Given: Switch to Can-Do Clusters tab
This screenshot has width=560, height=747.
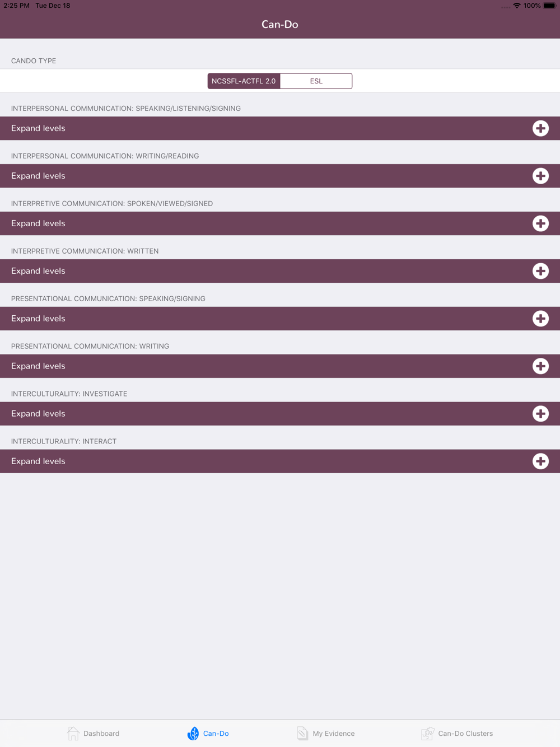Looking at the screenshot, I should [457, 733].
